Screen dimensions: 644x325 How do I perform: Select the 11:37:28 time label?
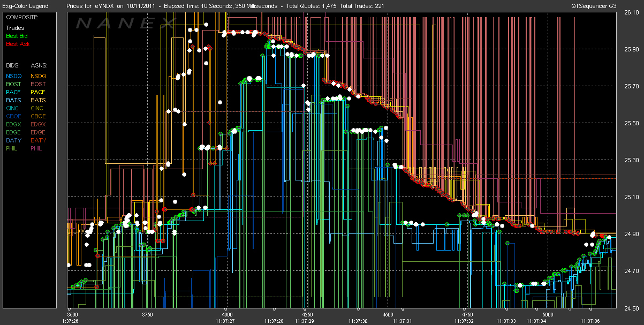pyautogui.click(x=274, y=321)
